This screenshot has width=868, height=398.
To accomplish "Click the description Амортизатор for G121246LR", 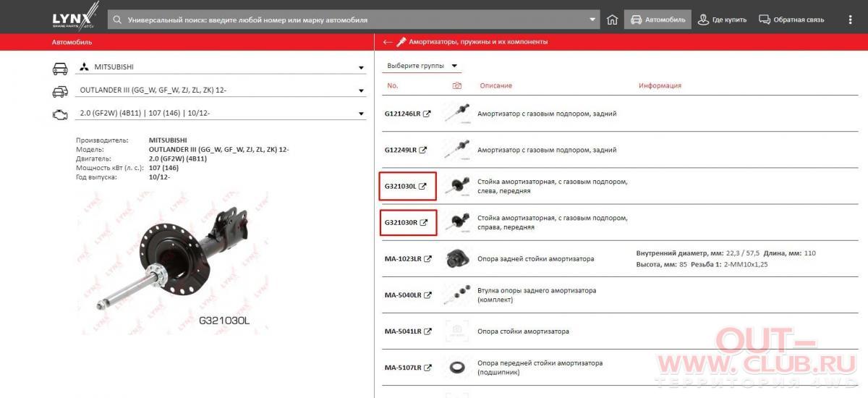I will 547,114.
